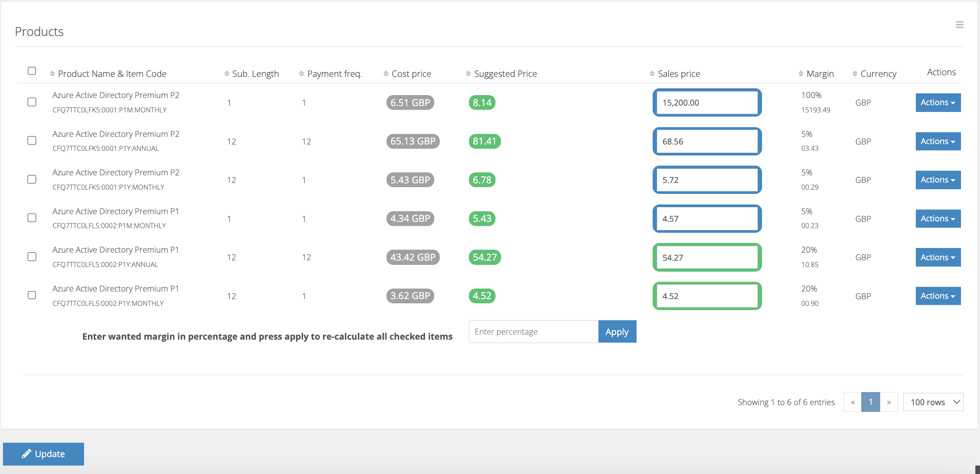Click the Apply margin button
The width and height of the screenshot is (980, 474).
click(x=617, y=332)
